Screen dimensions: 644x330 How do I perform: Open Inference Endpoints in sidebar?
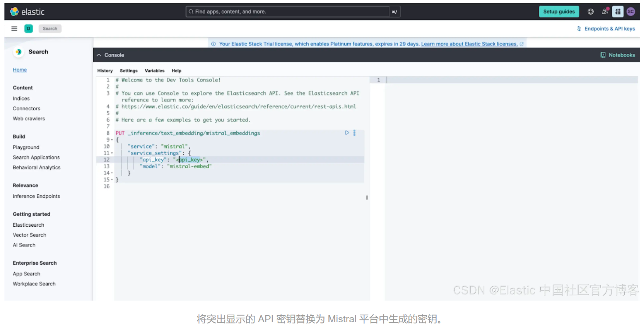[x=36, y=196]
